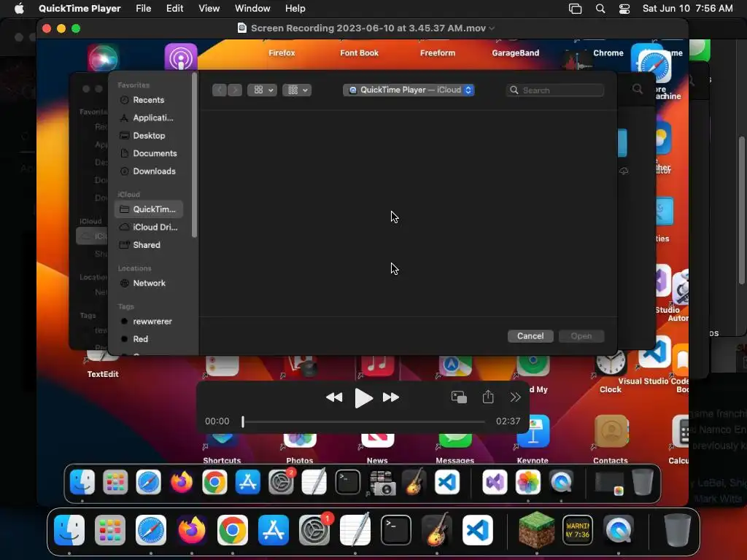
Task: Open Terminal from the system Dock
Action: (396, 530)
